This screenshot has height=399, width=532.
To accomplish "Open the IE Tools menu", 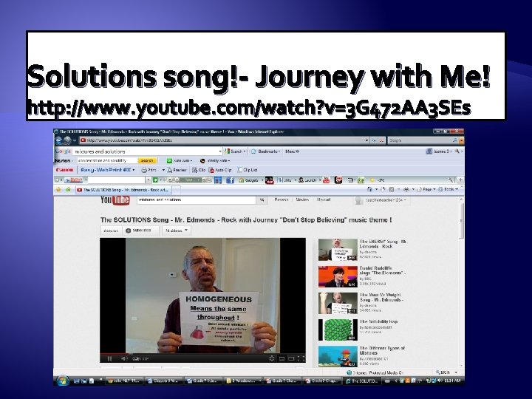I will 449,189.
